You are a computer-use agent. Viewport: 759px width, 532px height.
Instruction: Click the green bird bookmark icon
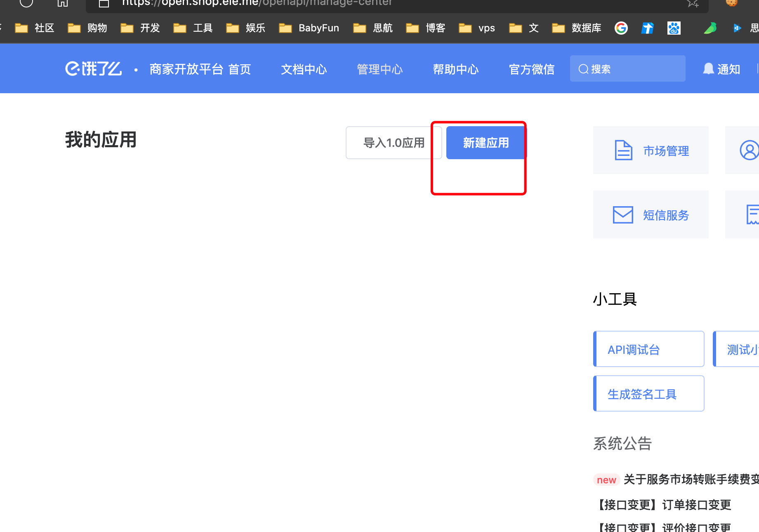pos(710,28)
